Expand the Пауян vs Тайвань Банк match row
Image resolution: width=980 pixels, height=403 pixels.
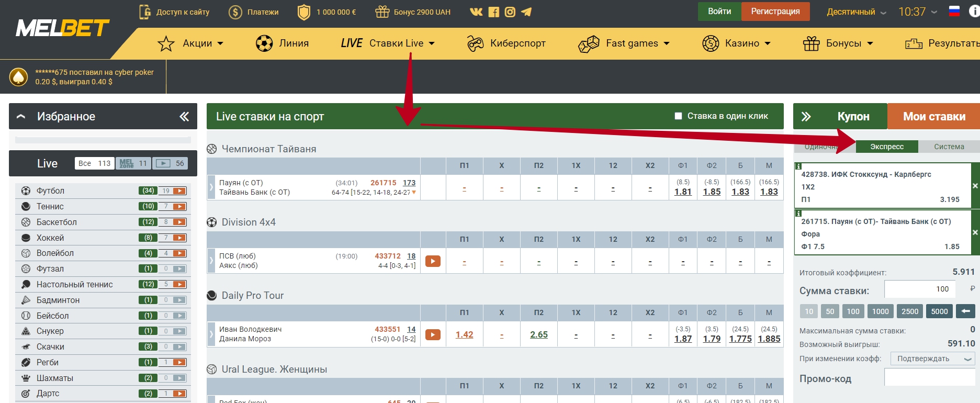click(211, 187)
